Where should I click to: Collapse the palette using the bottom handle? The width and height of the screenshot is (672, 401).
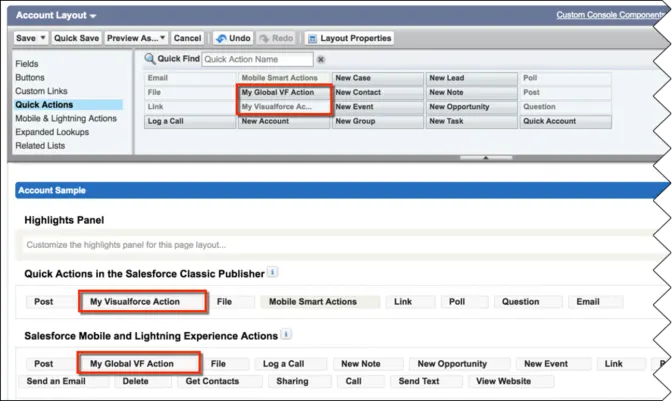486,158
